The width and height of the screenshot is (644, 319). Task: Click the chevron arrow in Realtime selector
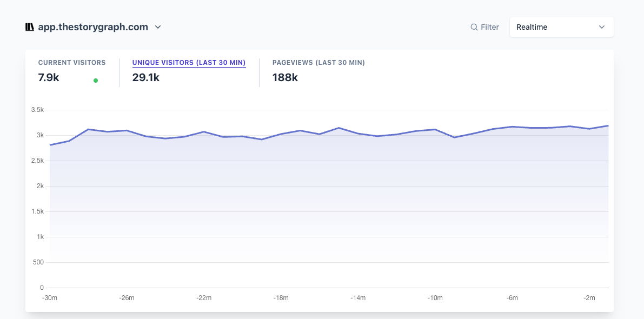(602, 27)
